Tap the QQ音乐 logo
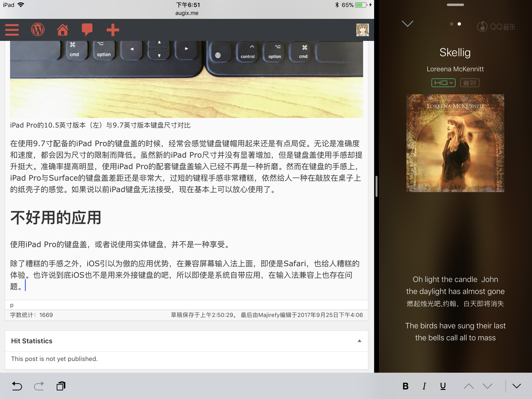Viewport: 532px width, 399px height. 496,27
